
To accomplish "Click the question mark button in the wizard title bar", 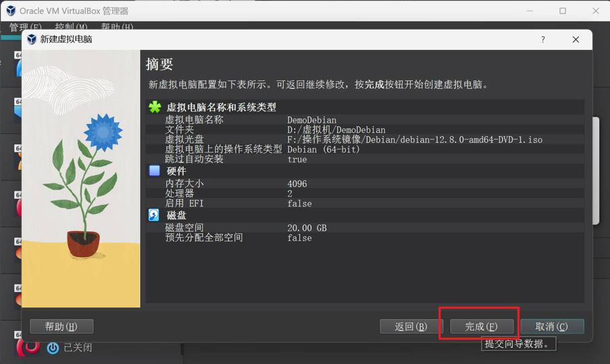I will (543, 40).
